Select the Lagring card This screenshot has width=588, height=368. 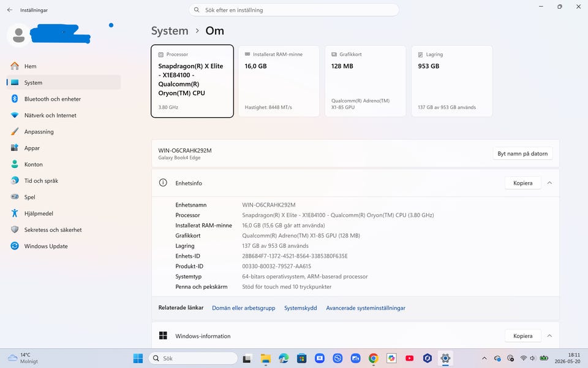click(x=452, y=81)
